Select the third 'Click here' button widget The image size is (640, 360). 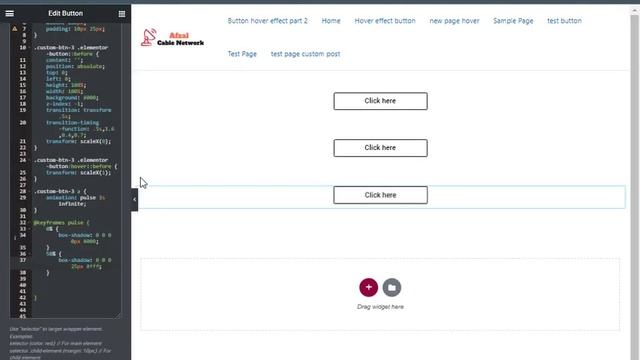pyautogui.click(x=380, y=195)
